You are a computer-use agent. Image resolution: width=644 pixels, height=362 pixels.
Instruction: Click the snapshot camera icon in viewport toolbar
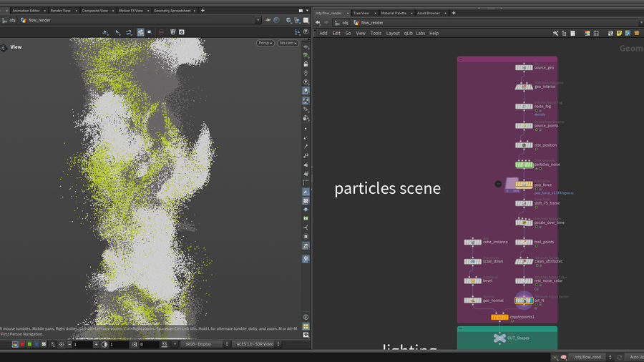[x=181, y=32]
